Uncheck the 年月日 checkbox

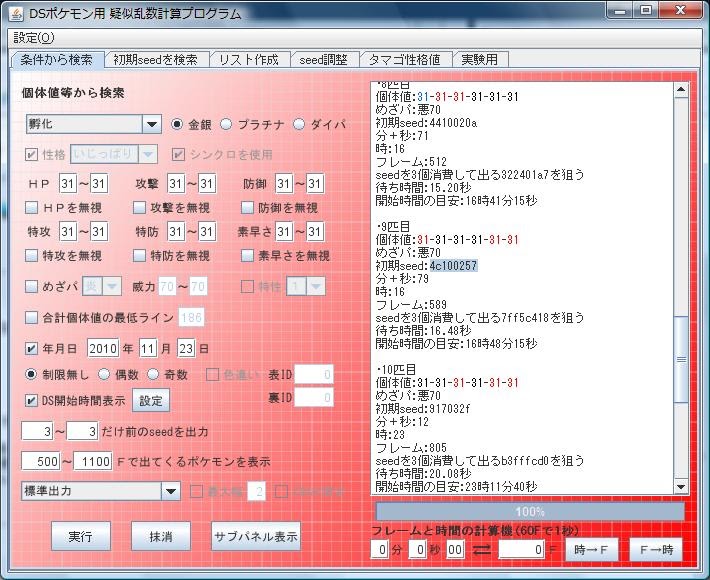31,349
